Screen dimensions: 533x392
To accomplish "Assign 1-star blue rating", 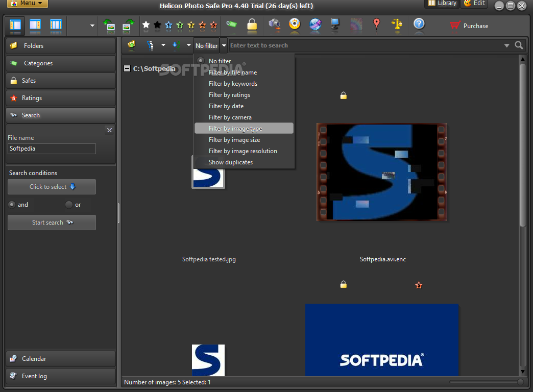I will click(168, 25).
